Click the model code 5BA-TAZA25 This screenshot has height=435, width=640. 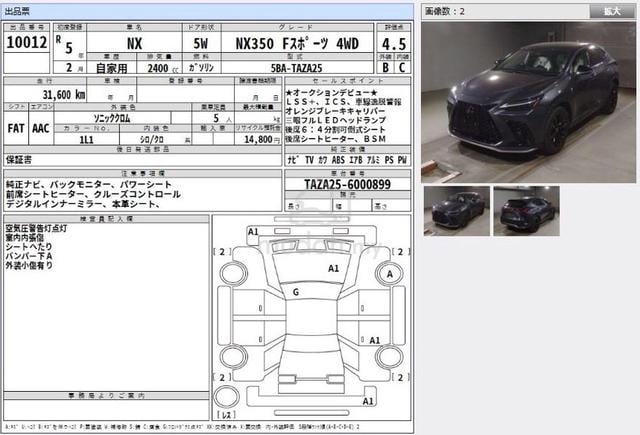[297, 68]
